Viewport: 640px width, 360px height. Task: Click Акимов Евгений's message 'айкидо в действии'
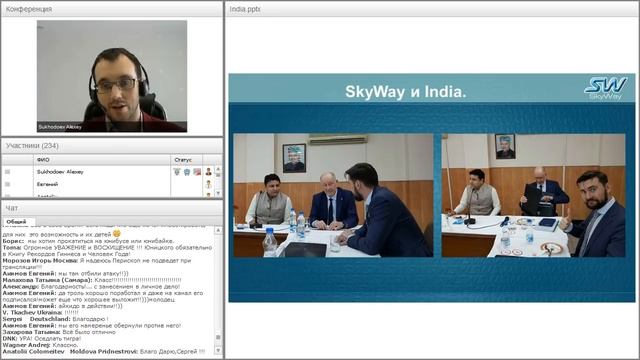[x=62, y=306]
